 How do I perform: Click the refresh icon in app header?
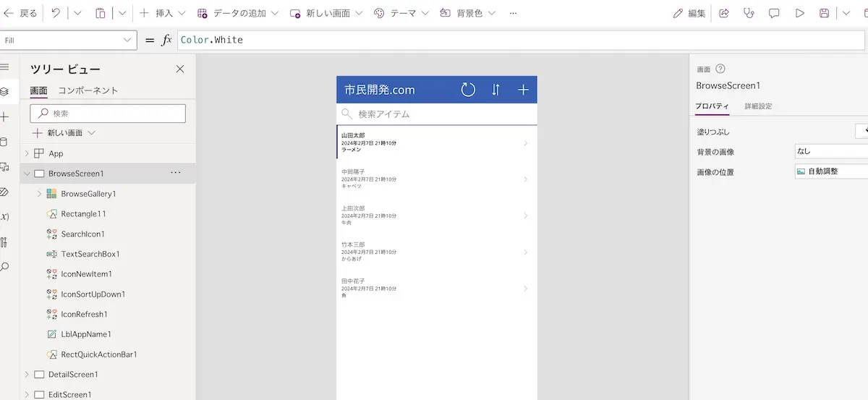pyautogui.click(x=468, y=90)
